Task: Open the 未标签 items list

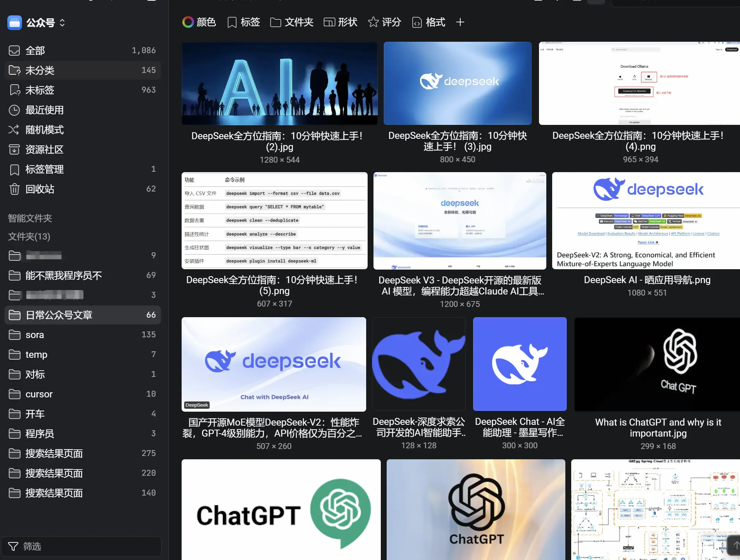Action: [82, 90]
